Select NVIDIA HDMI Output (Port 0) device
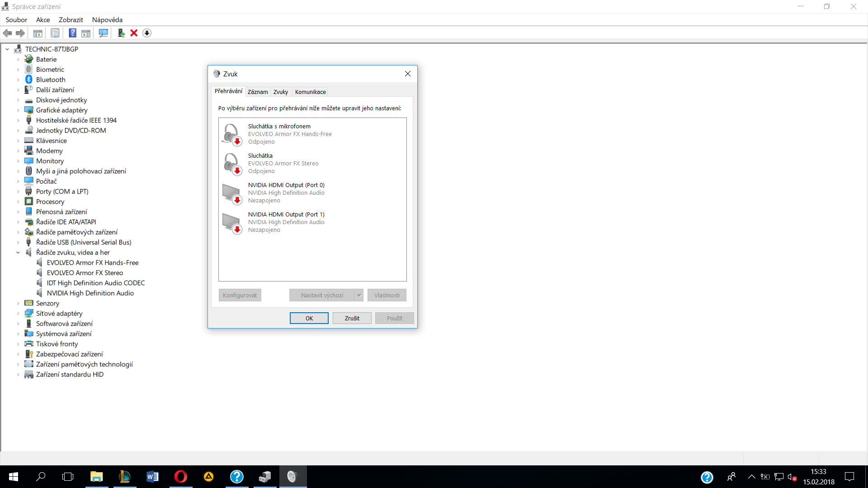The width and height of the screenshot is (868, 488). point(312,193)
